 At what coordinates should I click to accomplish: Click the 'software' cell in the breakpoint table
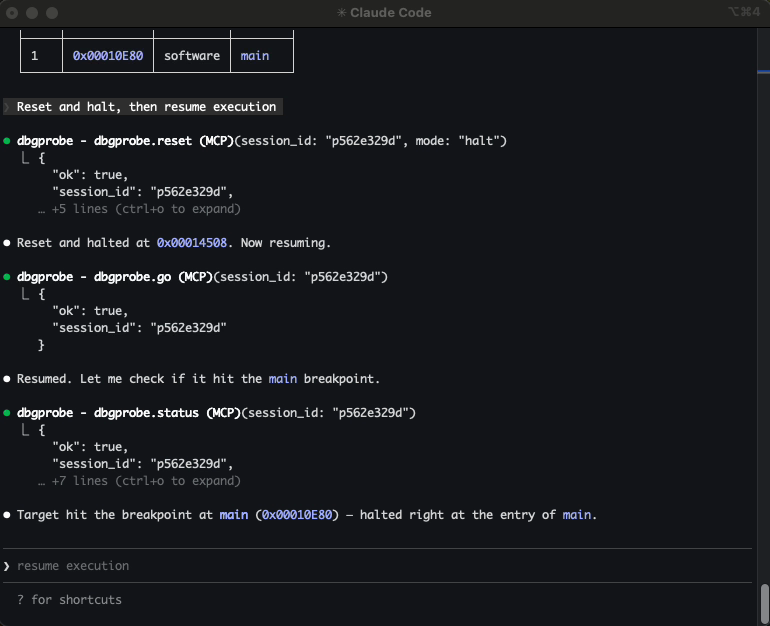click(x=191, y=56)
